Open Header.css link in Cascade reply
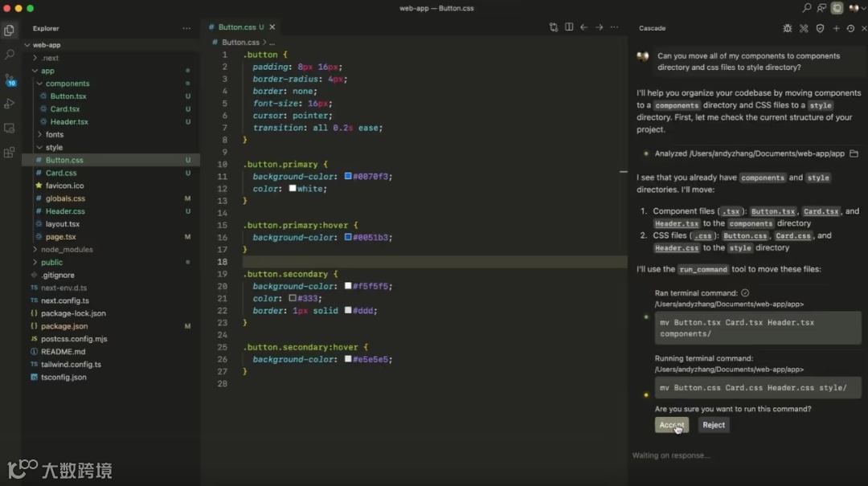 (677, 248)
